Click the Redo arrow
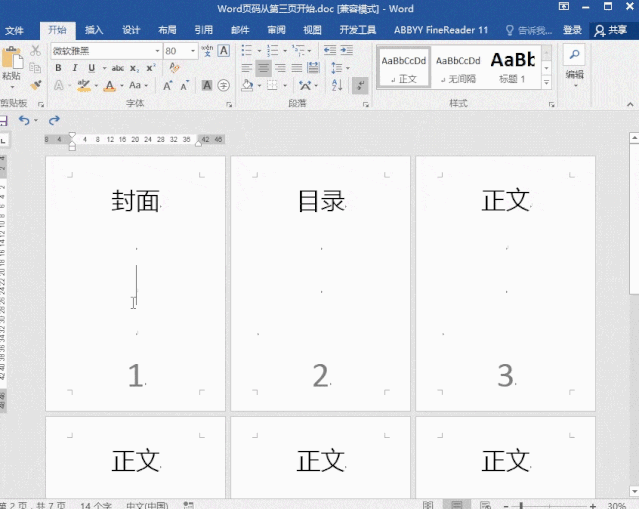This screenshot has width=639, height=509. (x=54, y=120)
